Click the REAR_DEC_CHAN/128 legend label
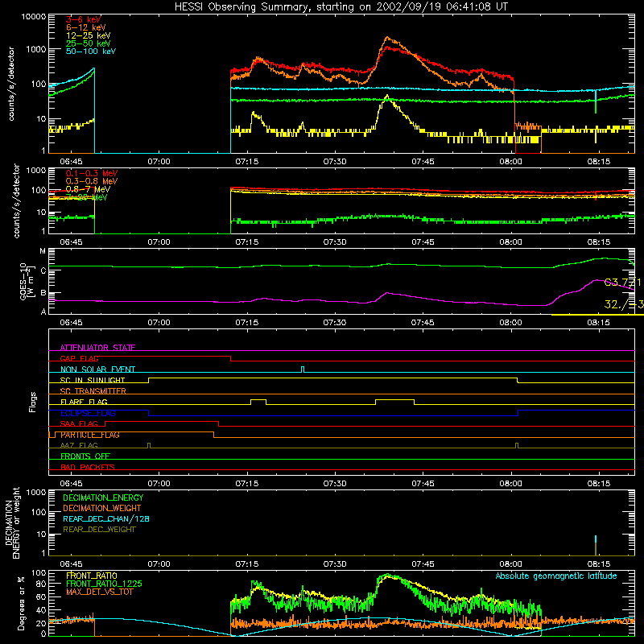Image resolution: width=644 pixels, height=644 pixels. tap(106, 518)
